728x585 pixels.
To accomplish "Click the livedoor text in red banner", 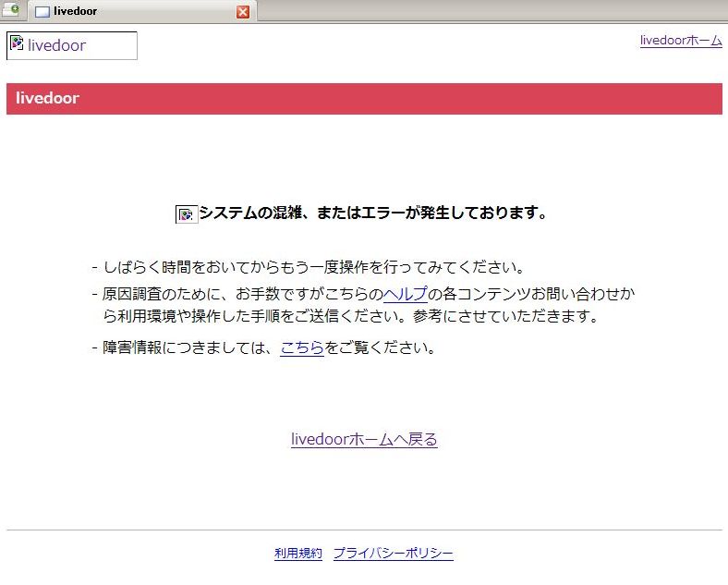I will click(47, 98).
